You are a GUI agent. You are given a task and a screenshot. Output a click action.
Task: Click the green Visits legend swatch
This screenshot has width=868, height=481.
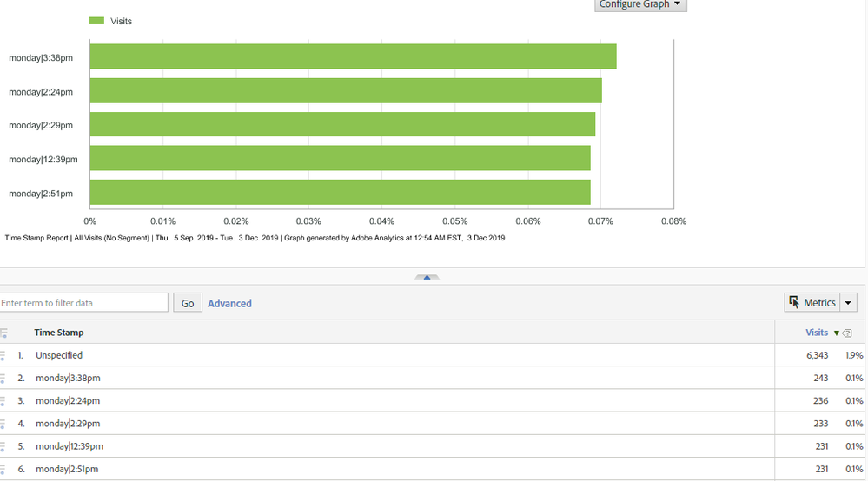pos(96,21)
